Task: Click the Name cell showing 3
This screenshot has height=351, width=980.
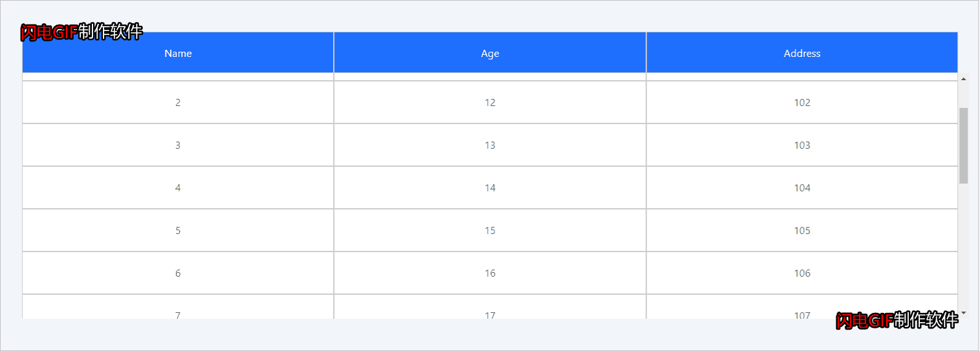Action: coord(178,145)
